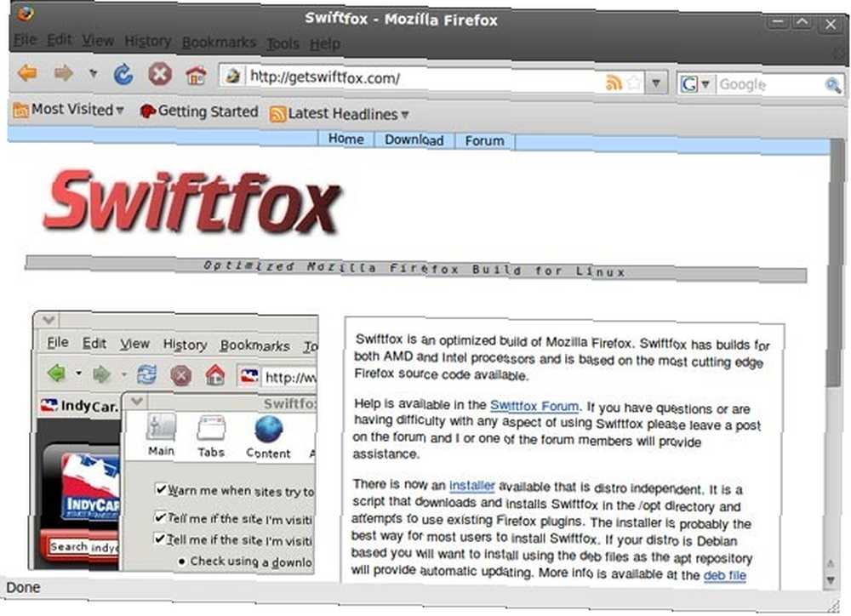This screenshot has width=851, height=616.
Task: Follow the deb file link
Action: tap(724, 575)
